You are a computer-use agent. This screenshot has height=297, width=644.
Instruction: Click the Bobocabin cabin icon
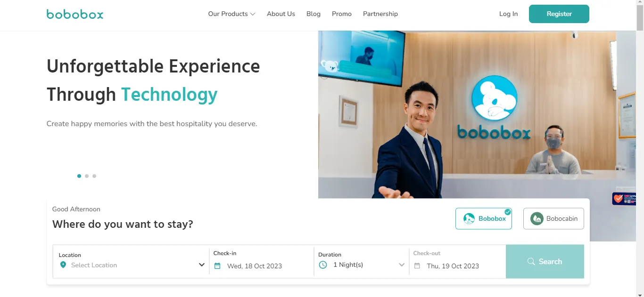click(x=537, y=219)
